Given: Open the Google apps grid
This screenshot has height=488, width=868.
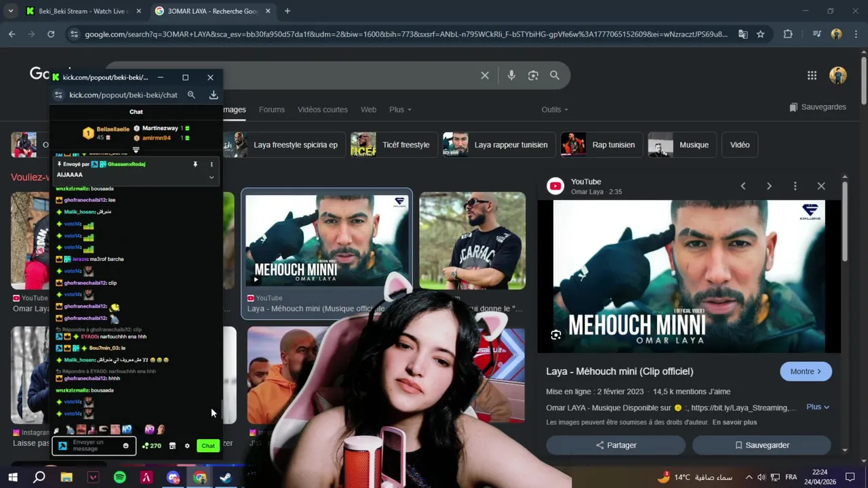Looking at the screenshot, I should (812, 75).
